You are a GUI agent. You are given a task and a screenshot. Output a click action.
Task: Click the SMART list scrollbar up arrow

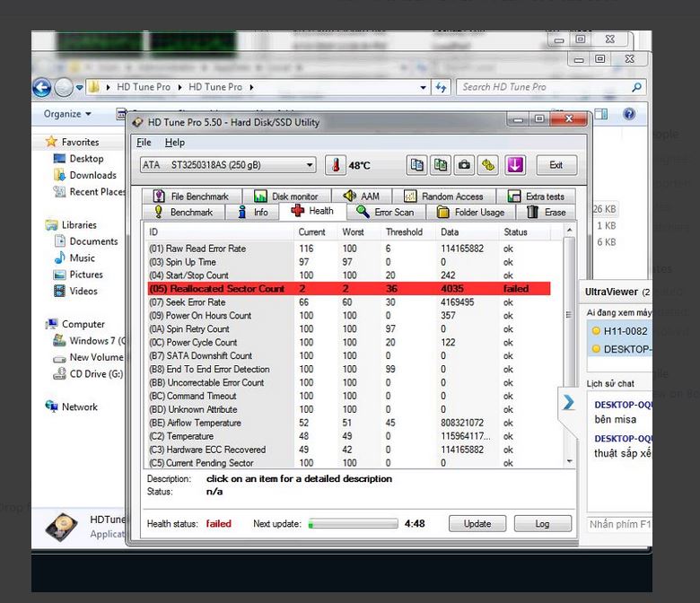(569, 231)
